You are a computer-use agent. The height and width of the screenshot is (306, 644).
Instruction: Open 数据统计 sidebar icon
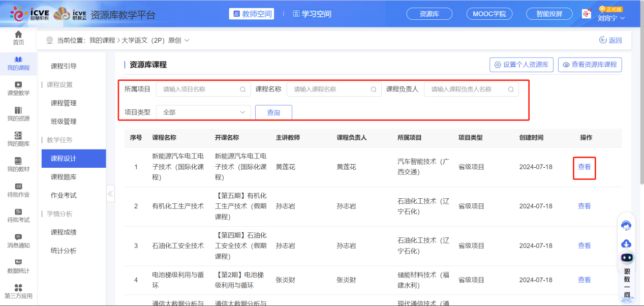[x=18, y=262]
